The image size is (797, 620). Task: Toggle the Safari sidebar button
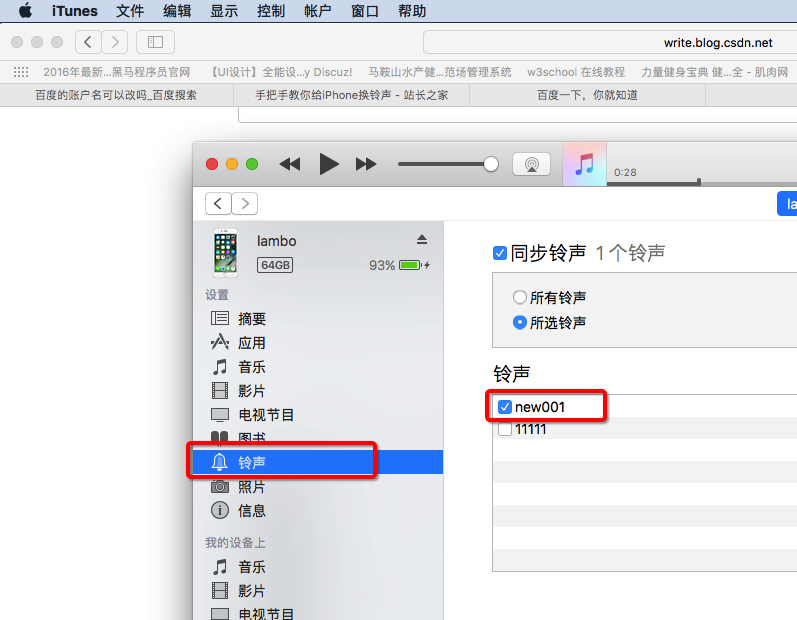(156, 42)
